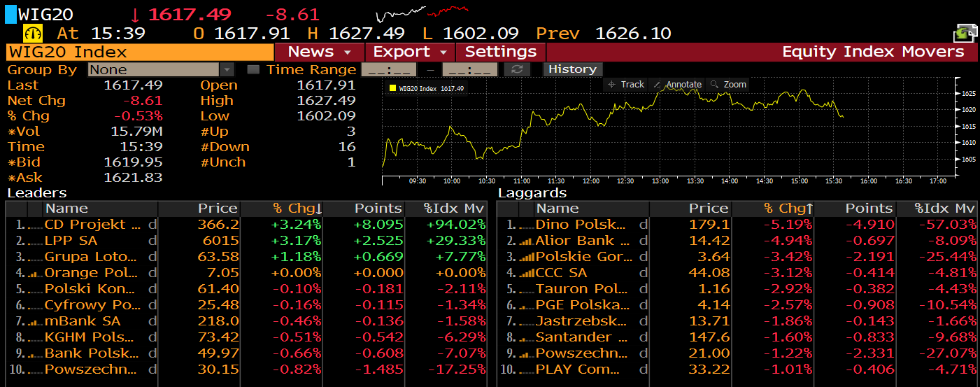Click the Time Range end time field
The height and width of the screenshot is (387, 980).
(x=470, y=69)
